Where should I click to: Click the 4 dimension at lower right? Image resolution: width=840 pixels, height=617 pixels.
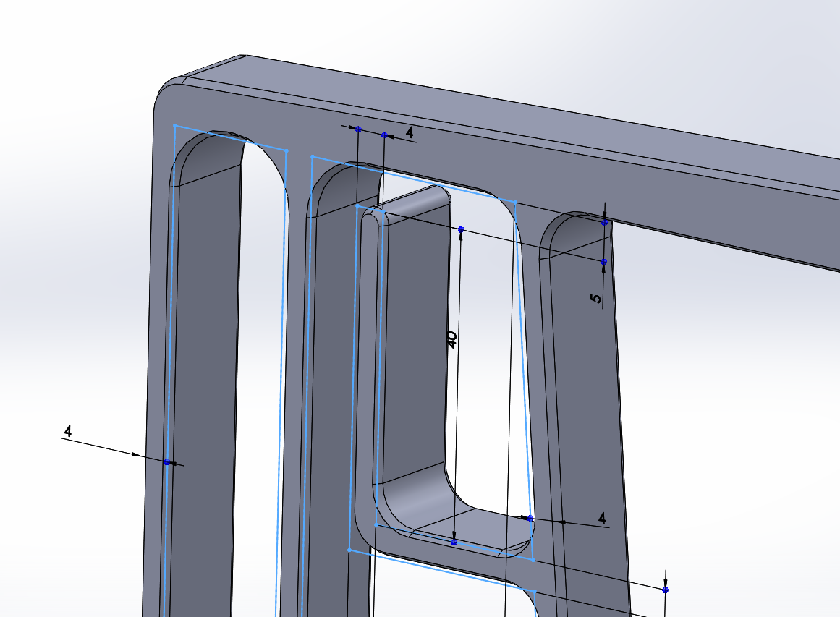[x=601, y=517]
